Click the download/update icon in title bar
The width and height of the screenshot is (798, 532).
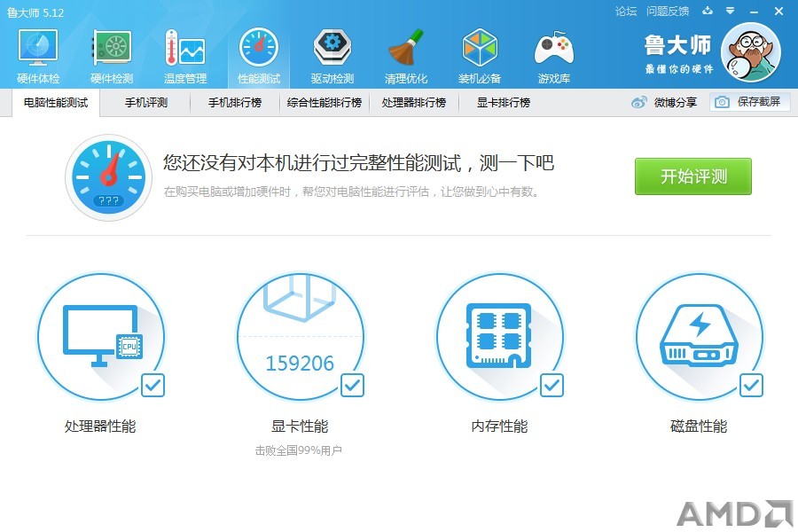click(x=708, y=11)
